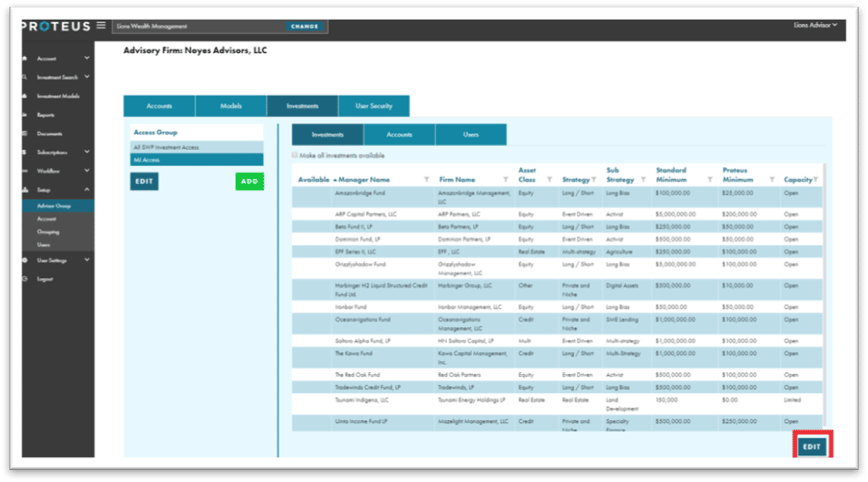Click the CHANGE button in header
The width and height of the screenshot is (868, 482).
pyautogui.click(x=305, y=26)
